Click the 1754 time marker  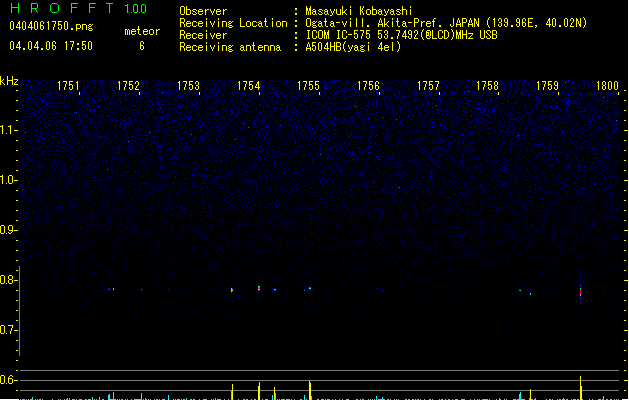click(248, 86)
